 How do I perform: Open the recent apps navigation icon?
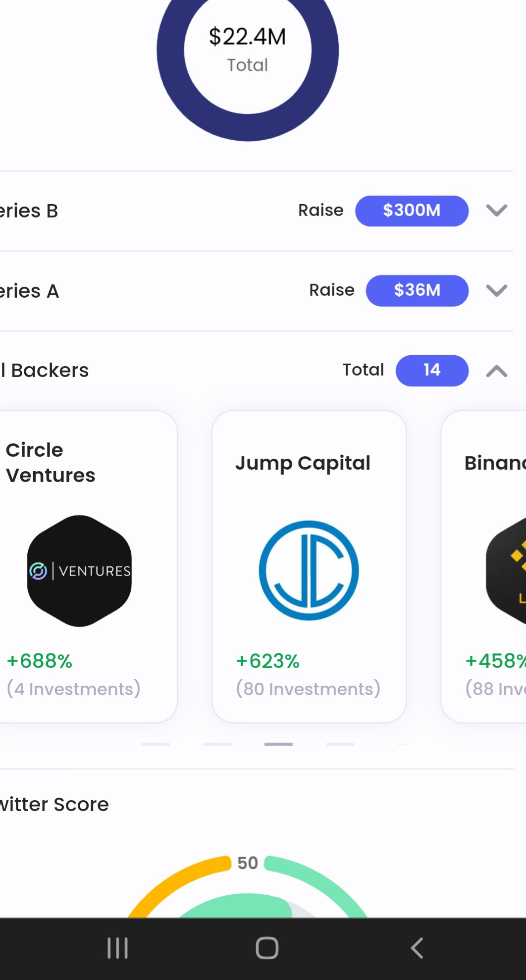click(118, 948)
